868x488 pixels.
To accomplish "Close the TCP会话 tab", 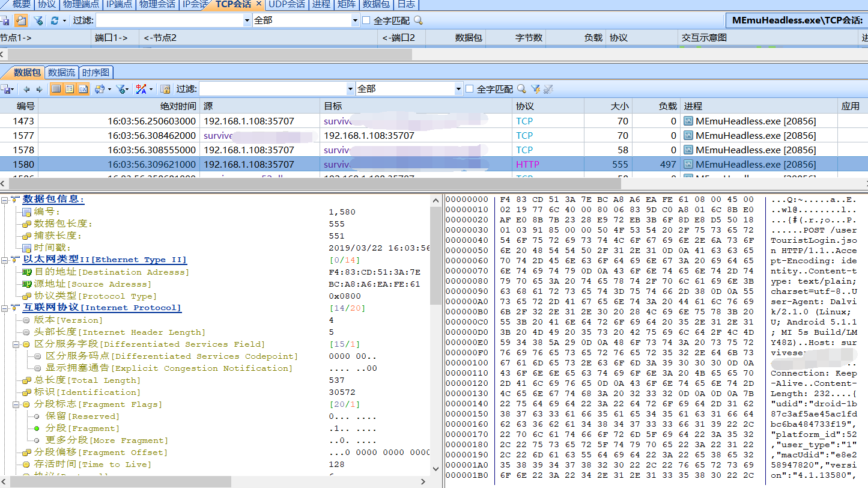I will click(x=259, y=4).
